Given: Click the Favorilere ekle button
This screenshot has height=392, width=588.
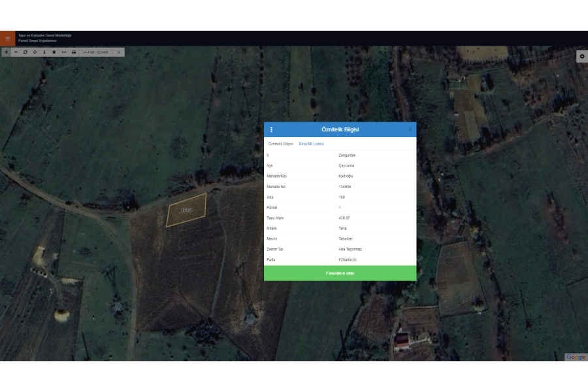Looking at the screenshot, I should (x=340, y=273).
